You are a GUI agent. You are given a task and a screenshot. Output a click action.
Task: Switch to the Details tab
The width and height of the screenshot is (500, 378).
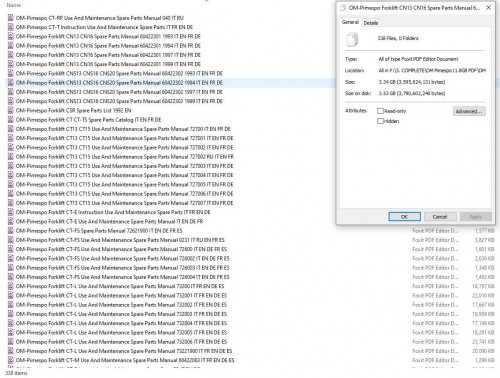[371, 23]
